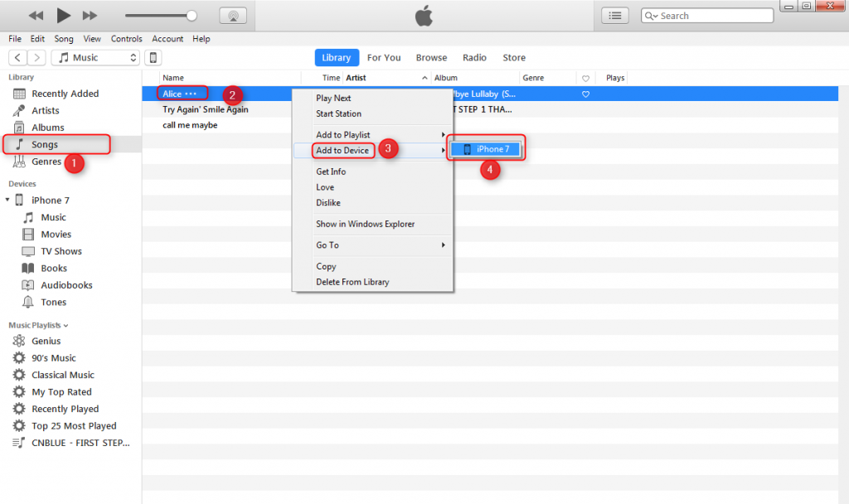Select Get Info in context menu
This screenshot has width=849, height=504.
[331, 172]
